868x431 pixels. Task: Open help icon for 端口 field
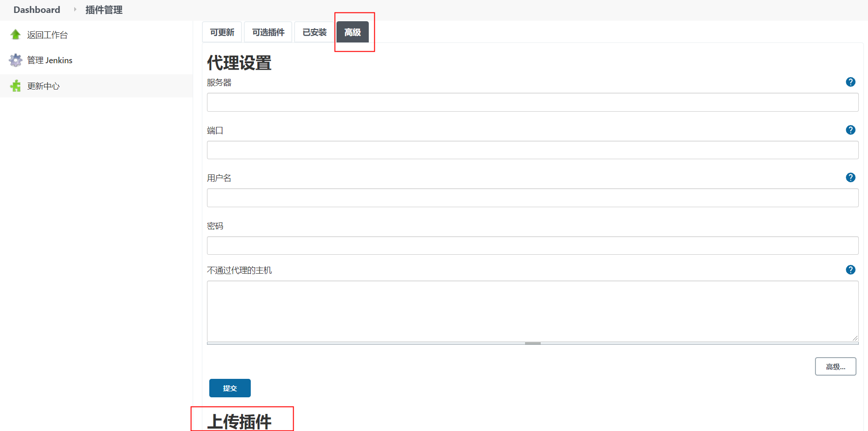[x=850, y=130]
